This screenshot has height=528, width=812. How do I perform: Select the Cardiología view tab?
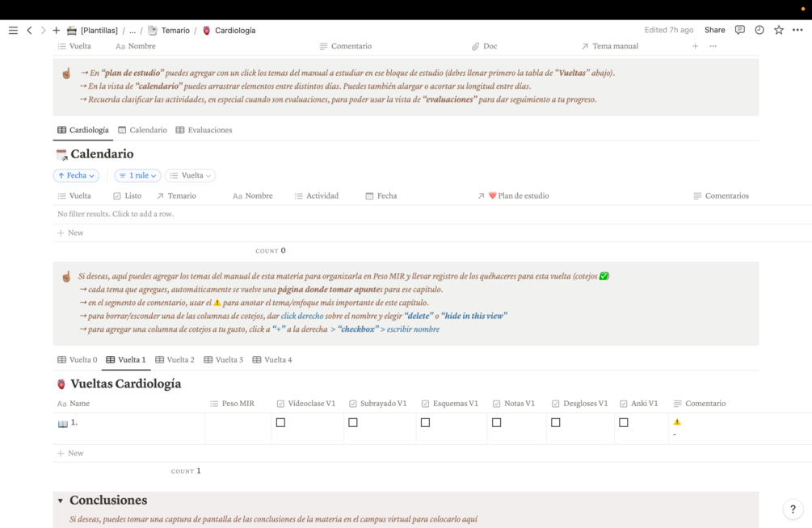pyautogui.click(x=83, y=130)
